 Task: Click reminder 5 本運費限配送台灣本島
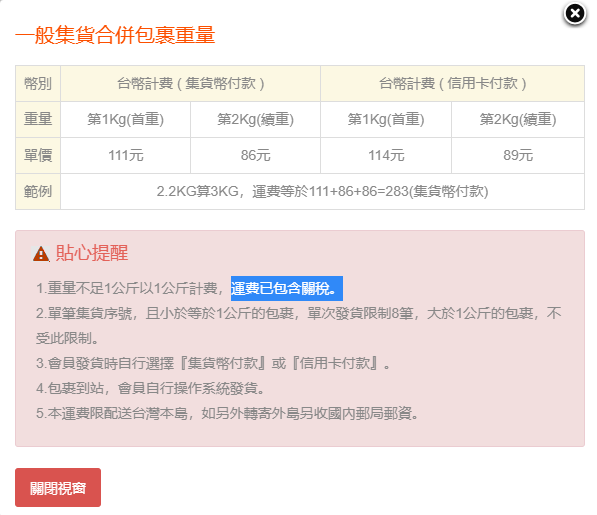pyautogui.click(x=227, y=413)
